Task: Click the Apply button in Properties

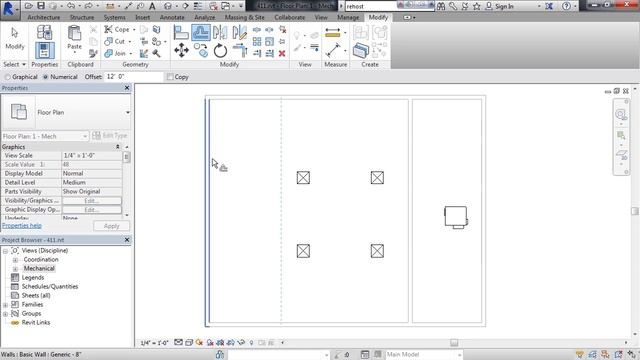Action: tap(111, 226)
